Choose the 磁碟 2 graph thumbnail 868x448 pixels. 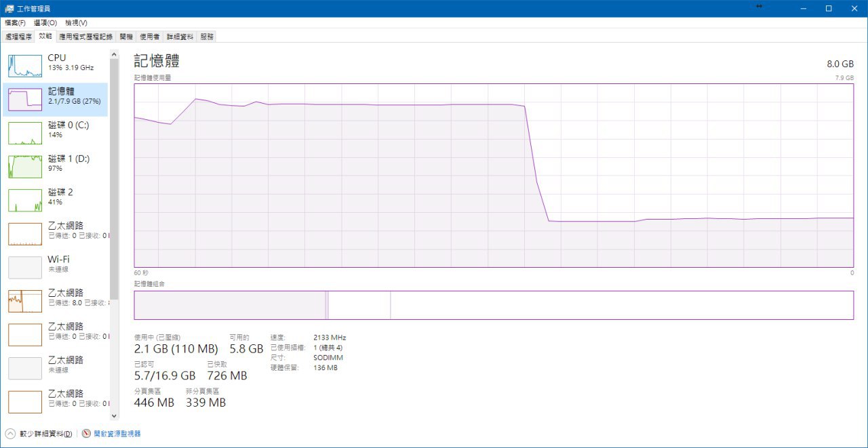click(x=25, y=200)
